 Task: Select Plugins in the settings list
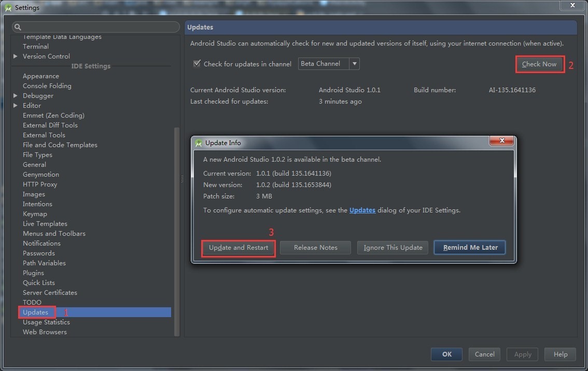pos(33,273)
